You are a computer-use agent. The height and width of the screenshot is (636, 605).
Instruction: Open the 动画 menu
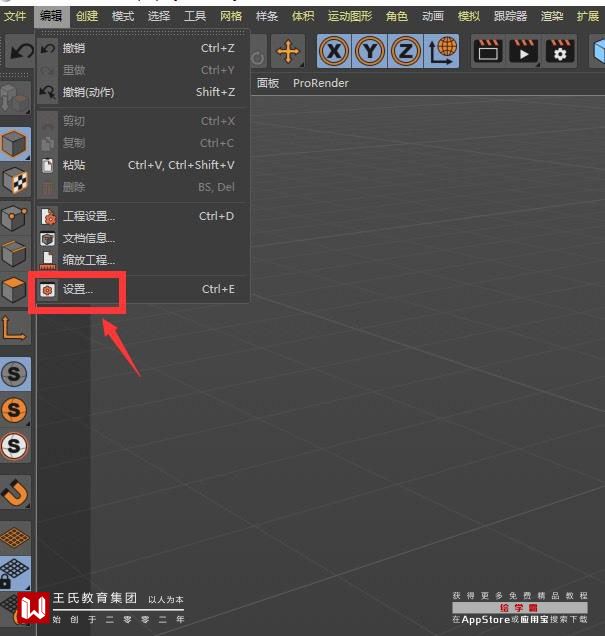pos(433,16)
